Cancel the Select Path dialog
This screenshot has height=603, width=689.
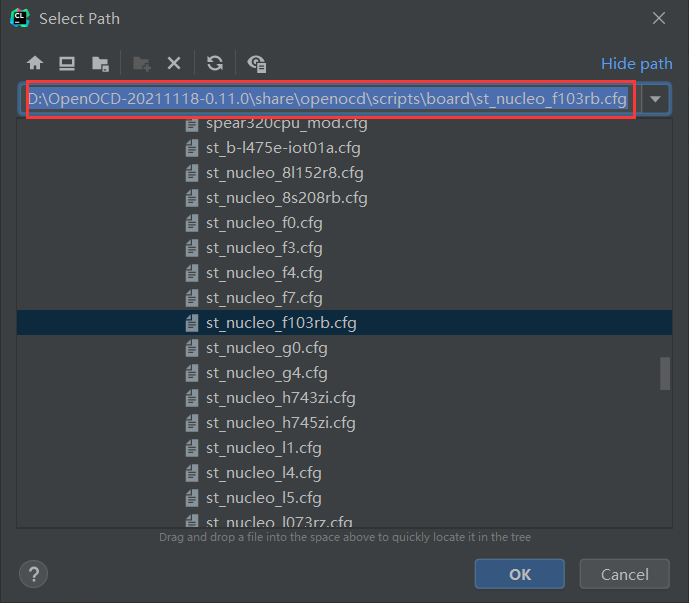624,574
